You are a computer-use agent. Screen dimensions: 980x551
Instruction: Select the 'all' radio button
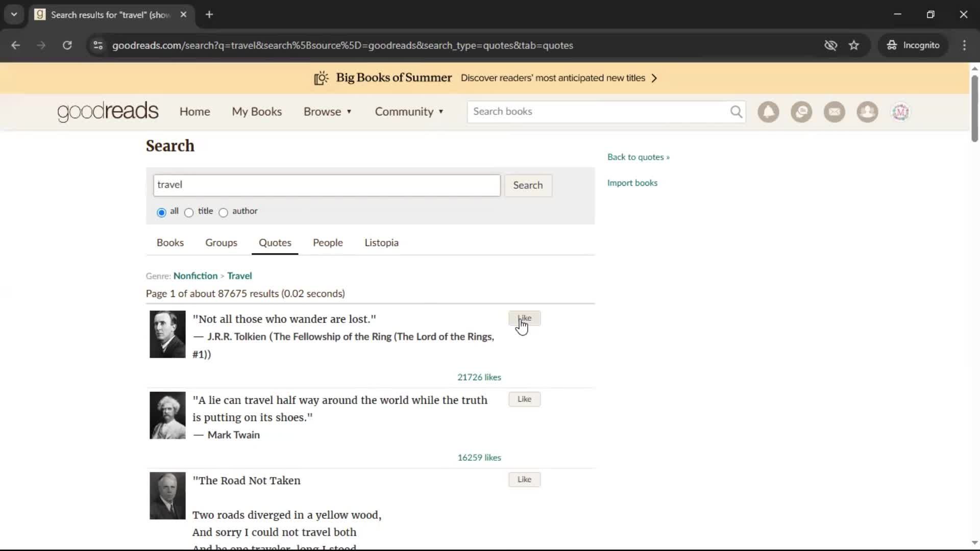[x=161, y=212]
